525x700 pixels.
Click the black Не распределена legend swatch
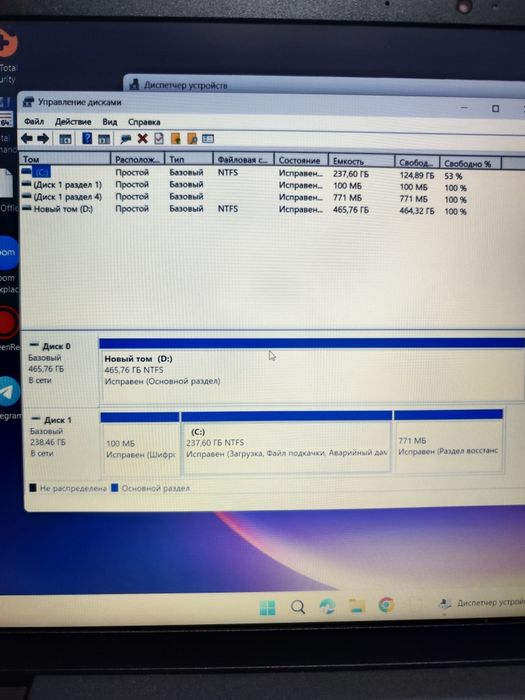coord(33,487)
